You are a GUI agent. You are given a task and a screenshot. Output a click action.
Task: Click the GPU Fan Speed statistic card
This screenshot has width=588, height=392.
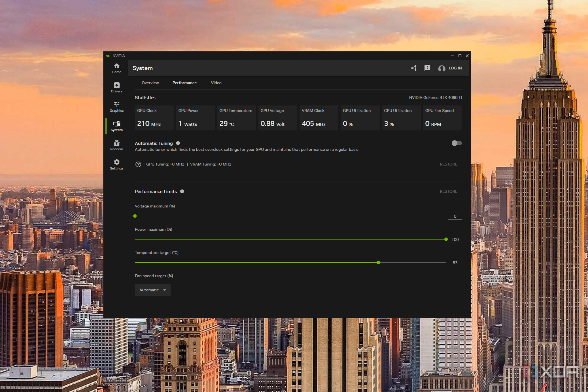[x=442, y=118]
